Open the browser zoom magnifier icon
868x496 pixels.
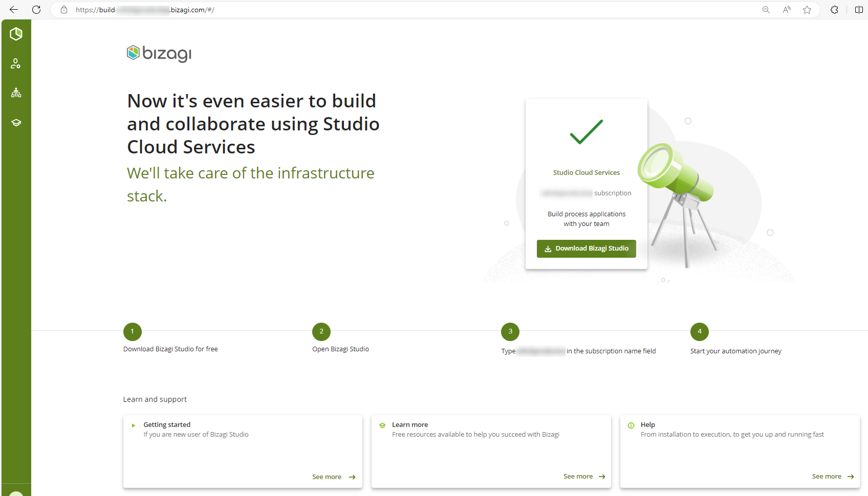click(x=766, y=10)
